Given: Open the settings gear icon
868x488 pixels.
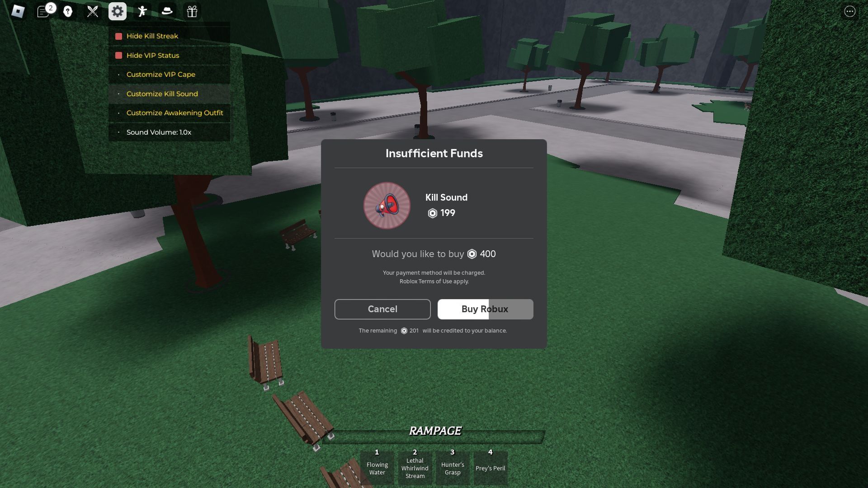Looking at the screenshot, I should tap(118, 11).
